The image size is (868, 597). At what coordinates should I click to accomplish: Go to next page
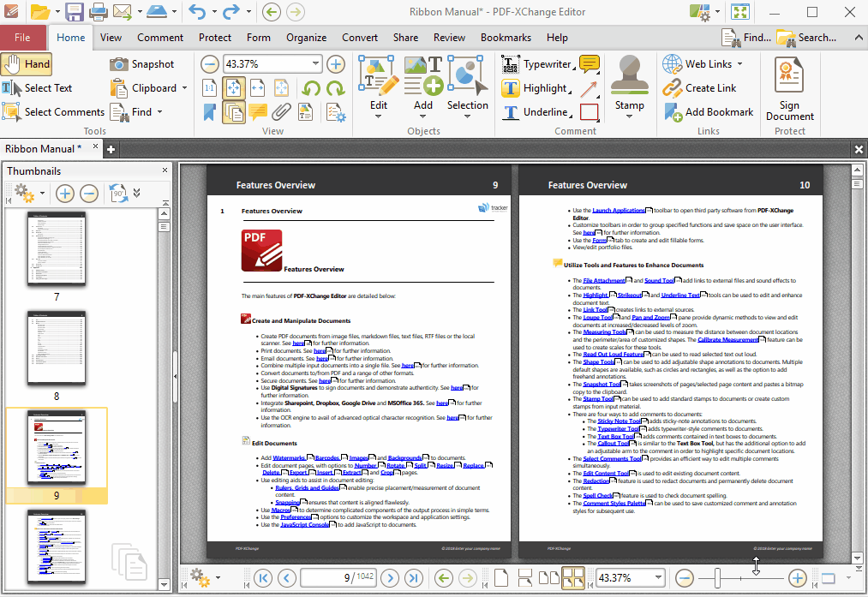click(x=390, y=578)
